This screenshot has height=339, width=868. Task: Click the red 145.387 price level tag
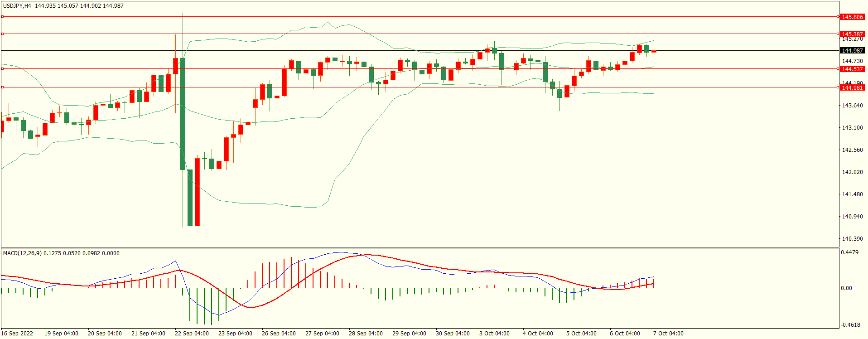click(852, 34)
